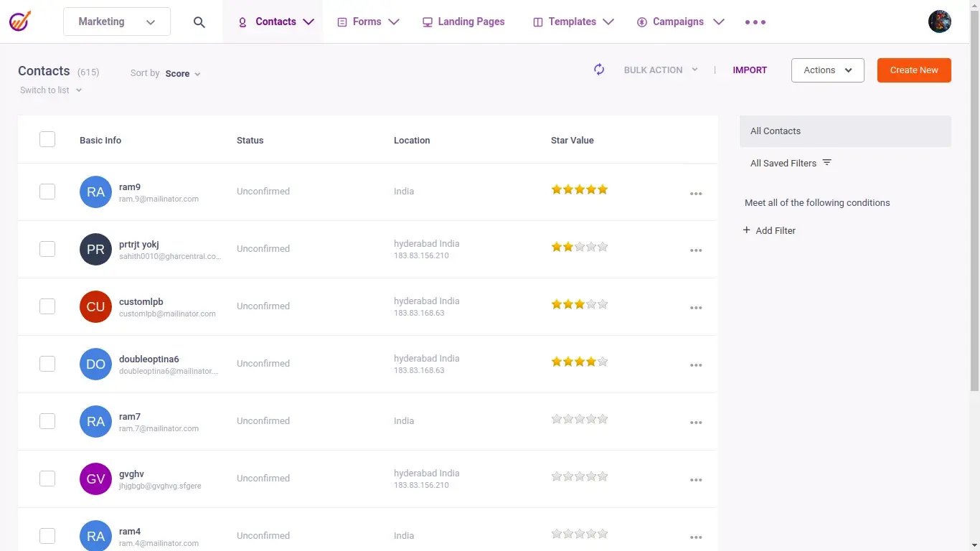This screenshot has width=980, height=551.
Task: Check the checkbox for ram9
Action: point(47,192)
